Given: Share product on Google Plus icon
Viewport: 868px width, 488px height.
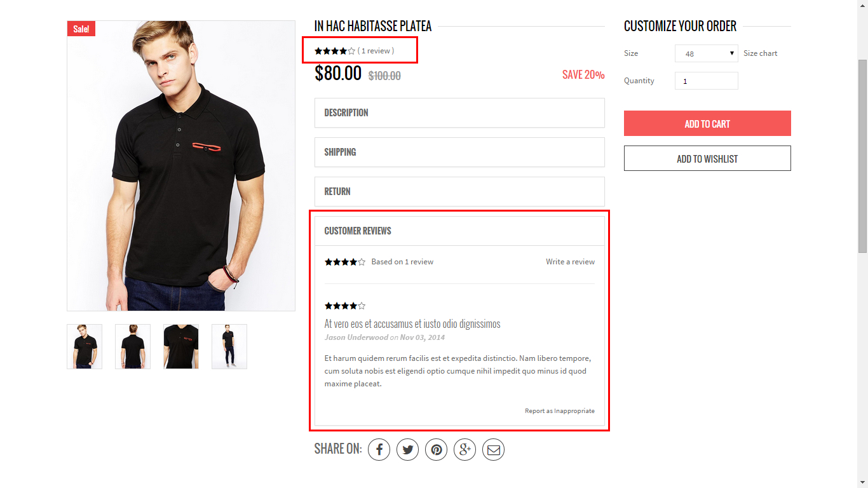Looking at the screenshot, I should coord(465,450).
